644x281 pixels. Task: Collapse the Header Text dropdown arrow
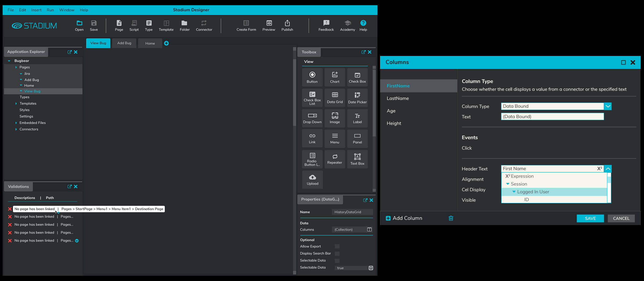(608, 169)
